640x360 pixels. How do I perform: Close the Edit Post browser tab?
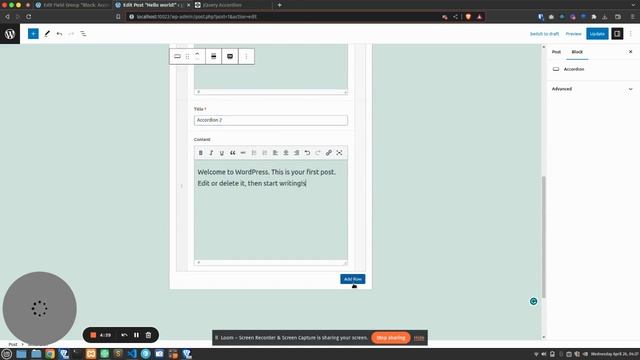click(188, 5)
